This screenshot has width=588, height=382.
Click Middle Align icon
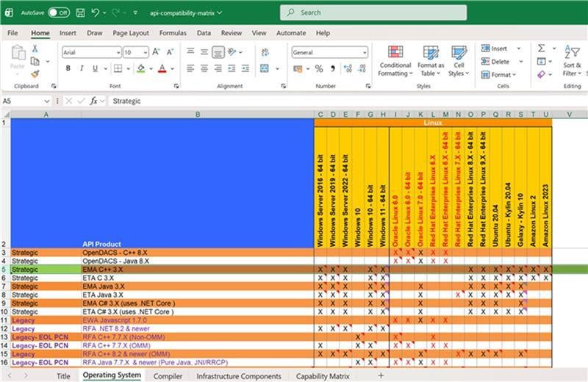[x=204, y=51]
